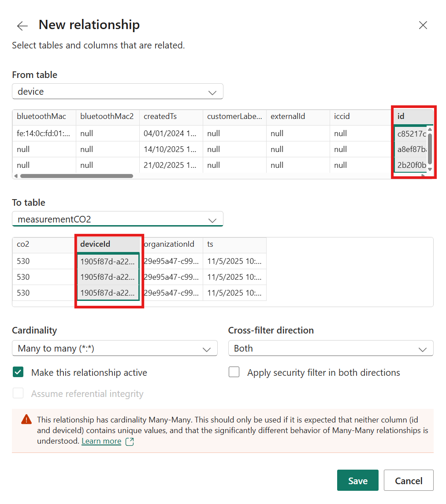
Task: Select the deviceId column header
Action: point(108,244)
